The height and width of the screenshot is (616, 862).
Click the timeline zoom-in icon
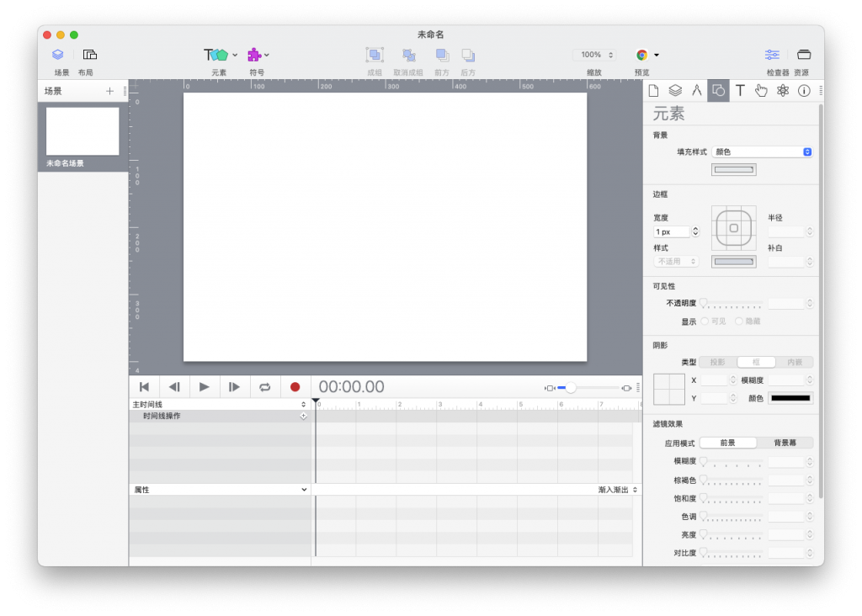pyautogui.click(x=626, y=388)
